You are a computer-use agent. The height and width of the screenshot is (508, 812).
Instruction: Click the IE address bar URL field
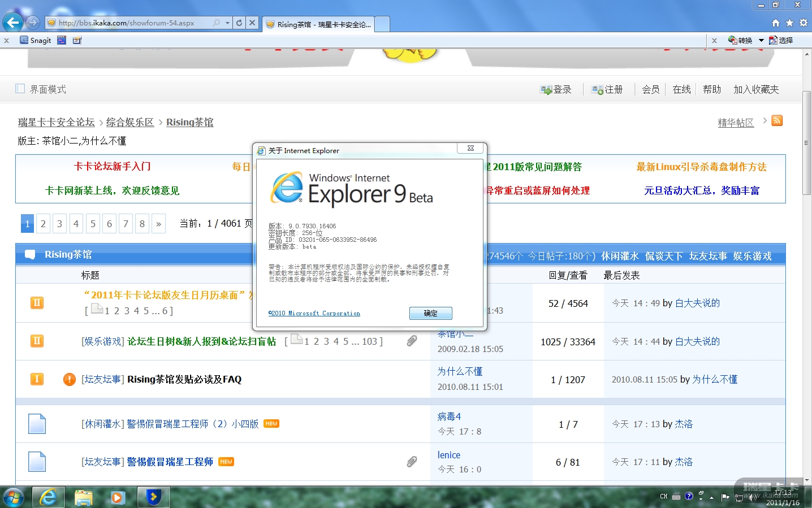[x=133, y=23]
